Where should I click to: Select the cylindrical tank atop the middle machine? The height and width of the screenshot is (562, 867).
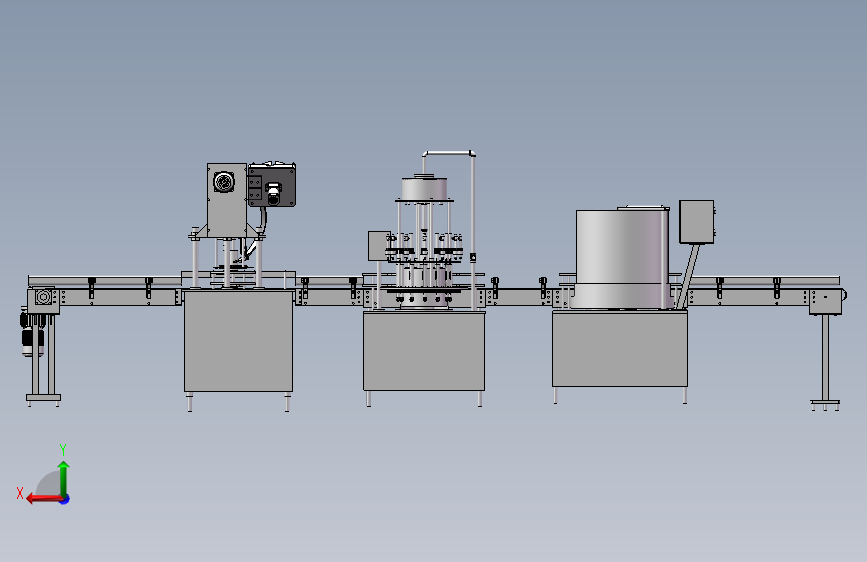point(424,188)
